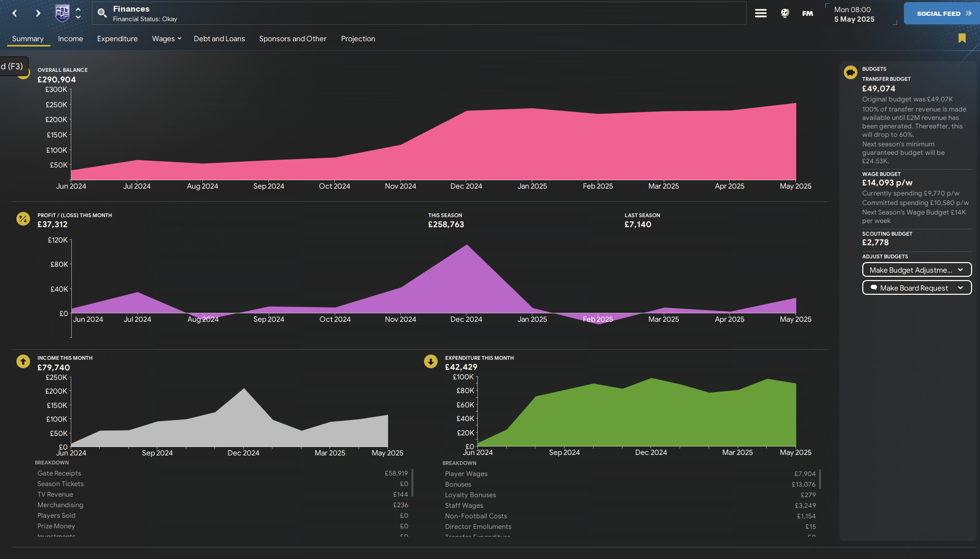Click the Transfer Budget value £49,074

[879, 89]
